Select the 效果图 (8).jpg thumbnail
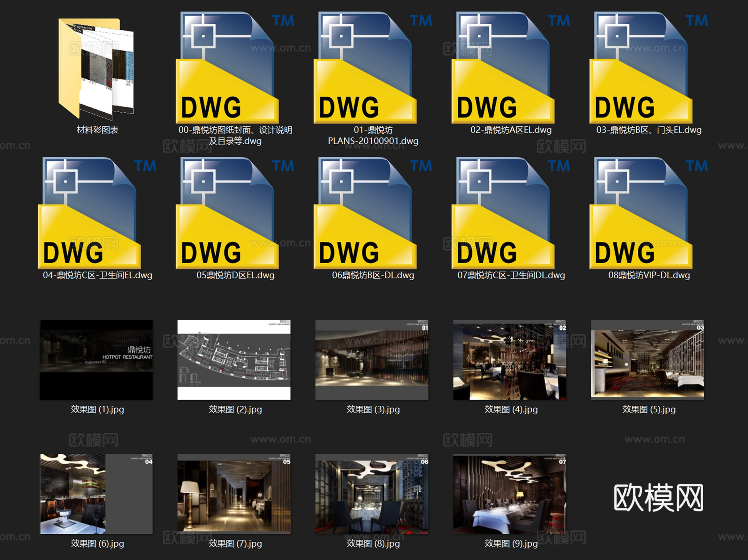 click(372, 494)
